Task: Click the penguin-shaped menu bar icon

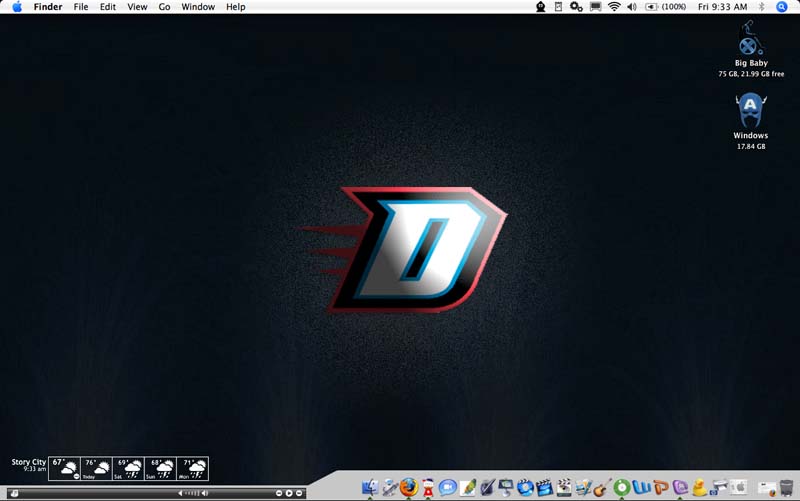Action: [541, 7]
